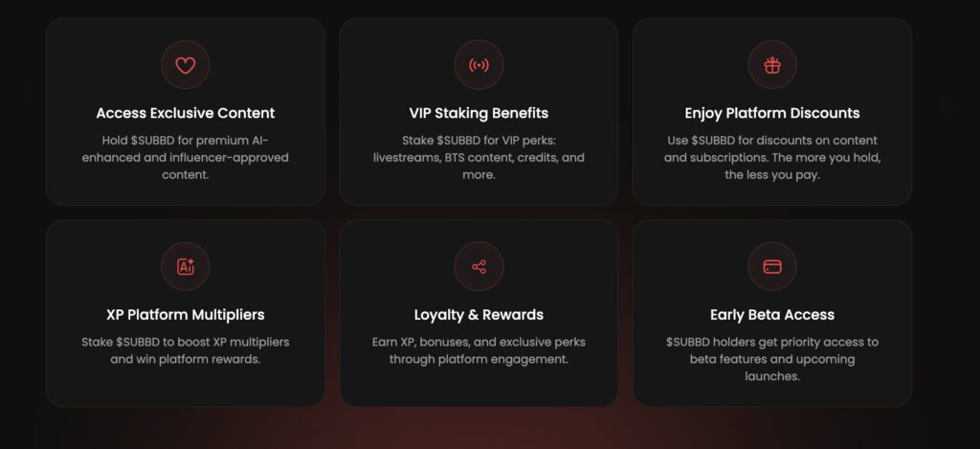This screenshot has height=449, width=980.
Task: Click the gift box icon above Platform Discounts
Action: click(x=772, y=65)
